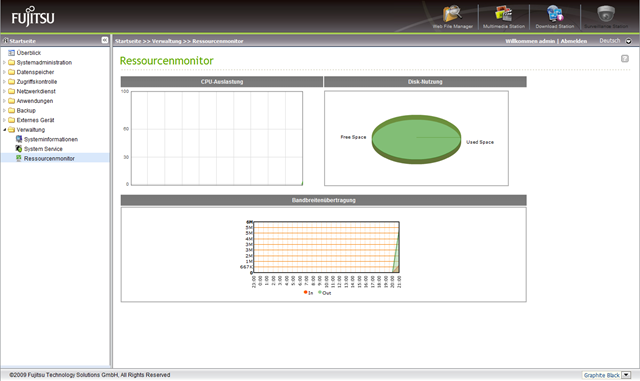
Task: Launch Multimedia Station from the top bar
Action: tap(504, 14)
